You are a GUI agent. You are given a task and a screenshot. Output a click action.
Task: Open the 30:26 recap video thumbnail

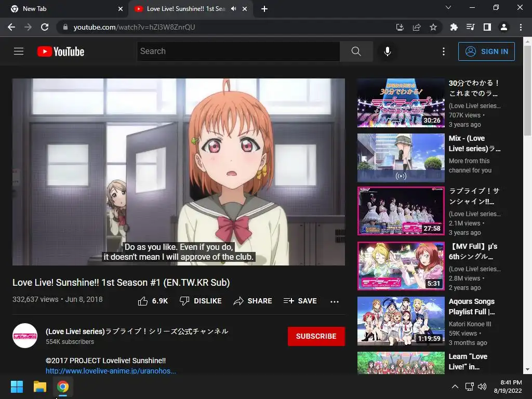tap(401, 103)
